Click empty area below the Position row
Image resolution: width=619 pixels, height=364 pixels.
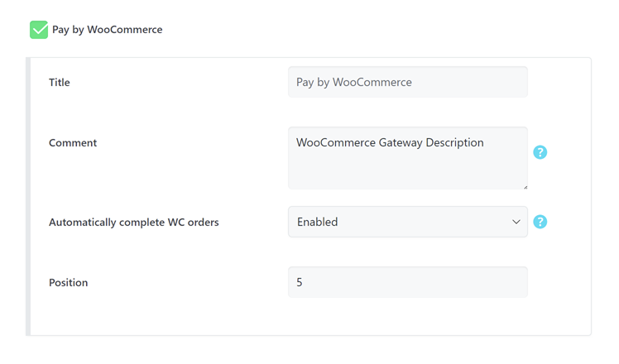pos(306,318)
